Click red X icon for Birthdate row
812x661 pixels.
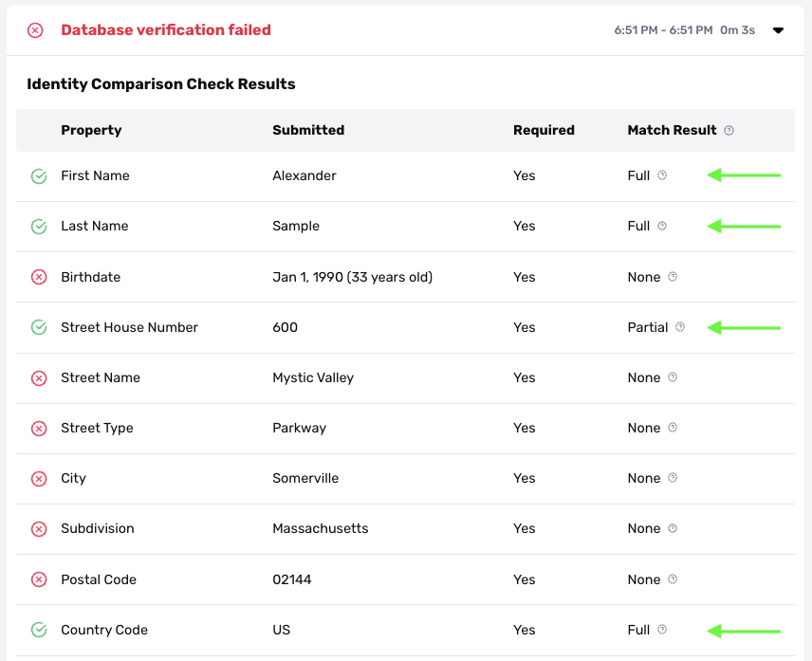pyautogui.click(x=39, y=277)
